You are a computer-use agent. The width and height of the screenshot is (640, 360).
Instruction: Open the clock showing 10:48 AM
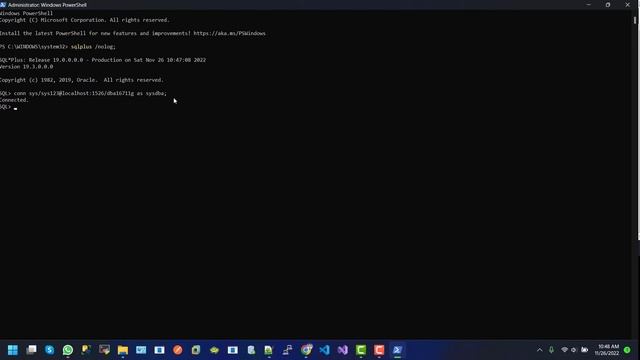pyautogui.click(x=607, y=350)
